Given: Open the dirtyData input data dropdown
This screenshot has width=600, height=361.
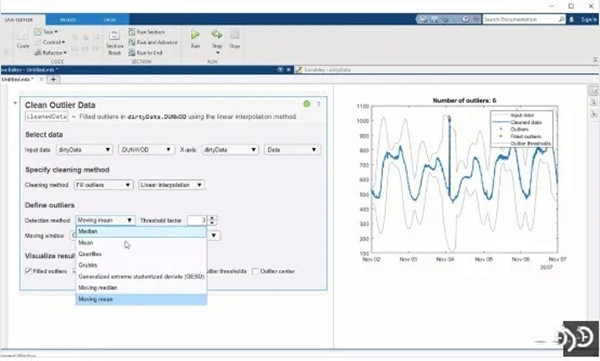Looking at the screenshot, I should (x=84, y=150).
